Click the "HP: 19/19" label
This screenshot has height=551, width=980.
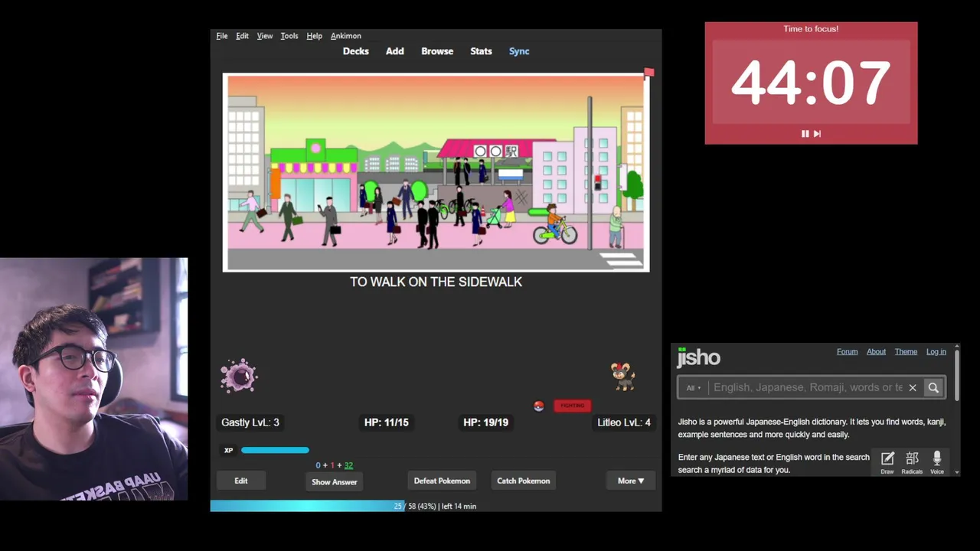(x=485, y=422)
